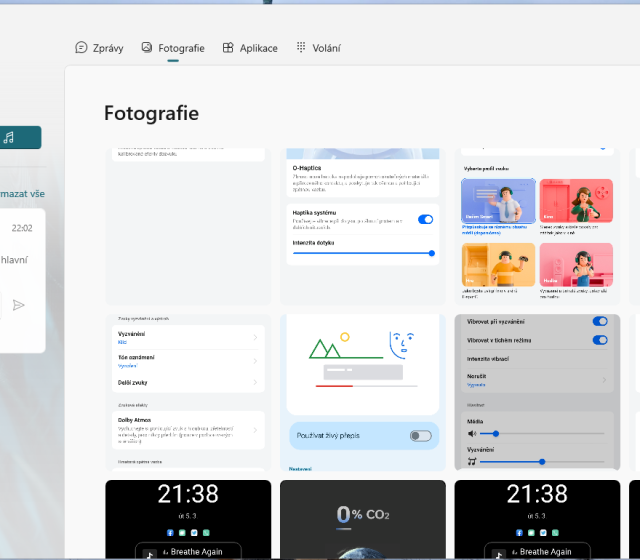Click the Intenzita dotyku slider
The height and width of the screenshot is (560, 640).
[362, 254]
